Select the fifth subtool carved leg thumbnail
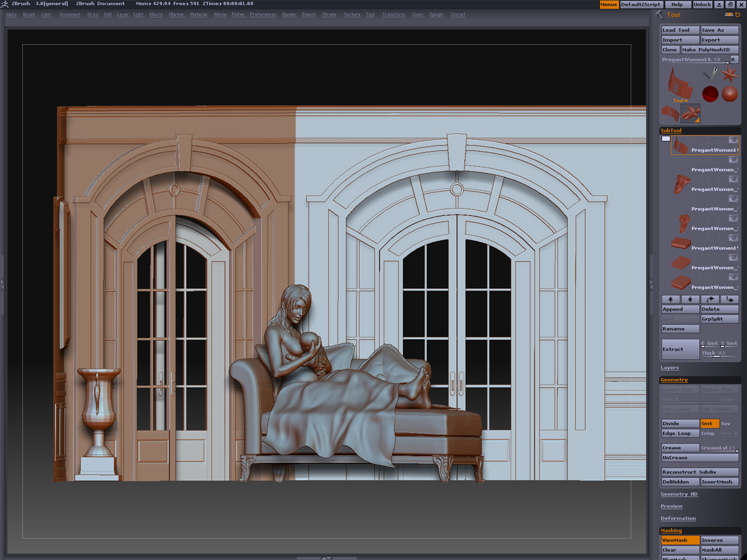This screenshot has height=560, width=747. pyautogui.click(x=684, y=223)
